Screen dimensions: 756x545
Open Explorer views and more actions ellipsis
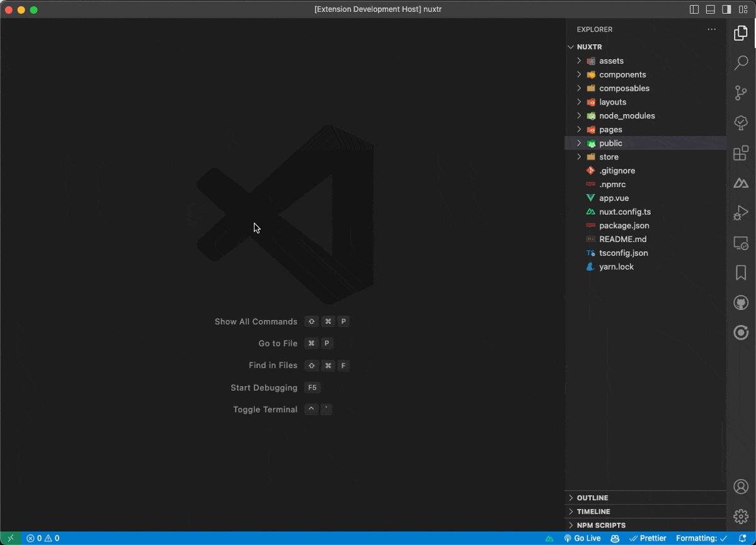[712, 30]
